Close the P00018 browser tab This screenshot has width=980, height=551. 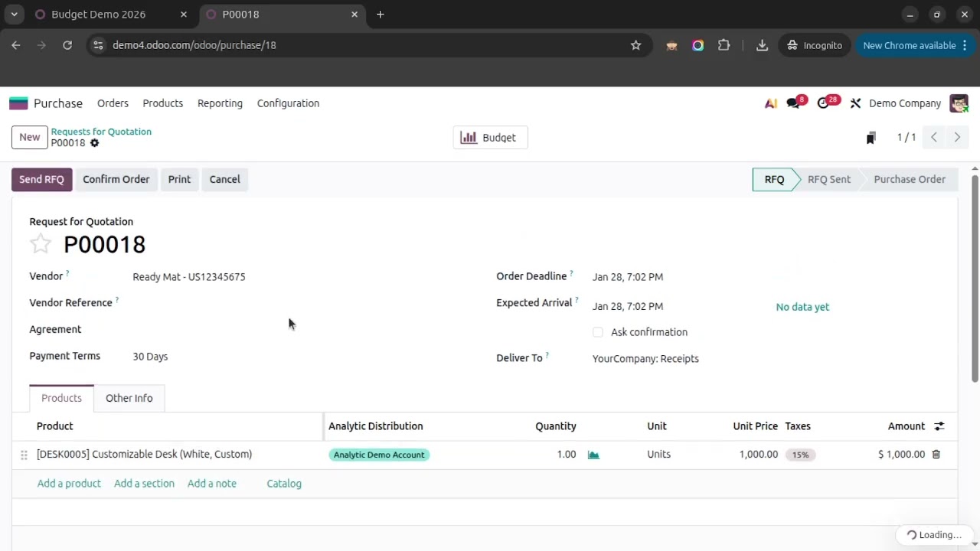[x=354, y=15]
